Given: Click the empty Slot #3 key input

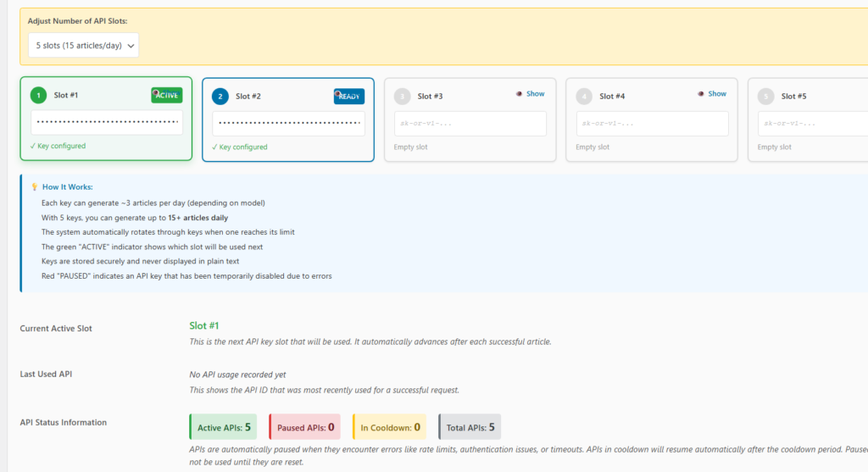Looking at the screenshot, I should pos(470,124).
